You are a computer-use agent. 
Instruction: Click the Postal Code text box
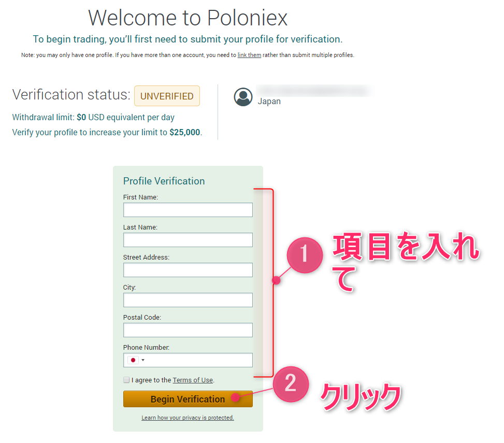188,330
